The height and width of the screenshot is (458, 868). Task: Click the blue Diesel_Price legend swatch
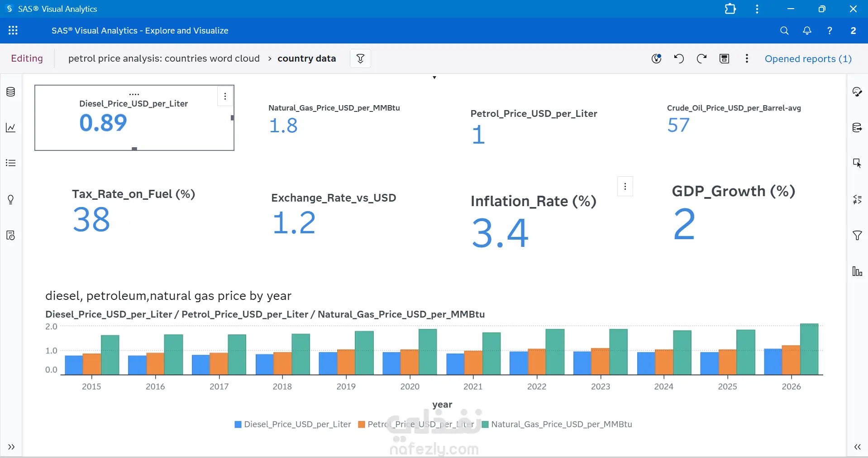(x=238, y=424)
